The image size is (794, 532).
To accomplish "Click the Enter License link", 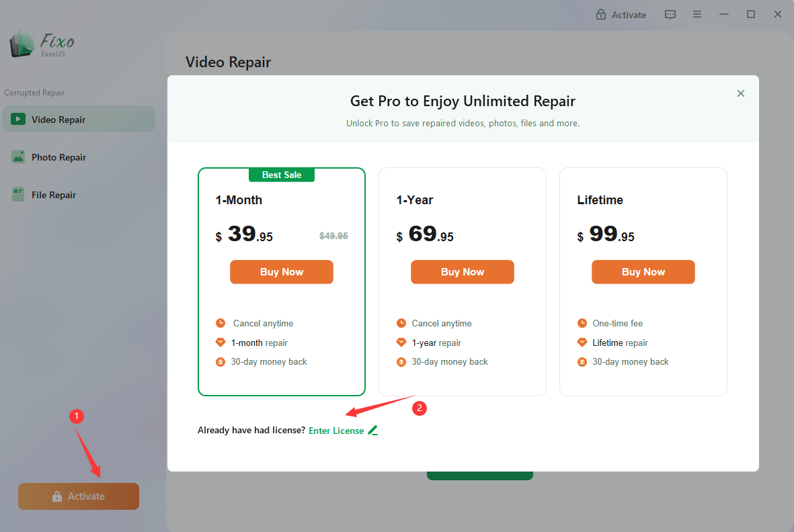I will pos(336,431).
